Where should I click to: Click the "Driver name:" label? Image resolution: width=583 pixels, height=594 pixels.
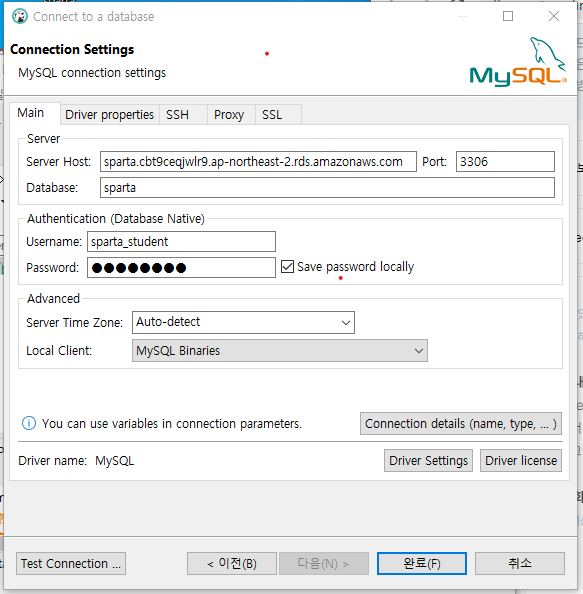point(52,461)
